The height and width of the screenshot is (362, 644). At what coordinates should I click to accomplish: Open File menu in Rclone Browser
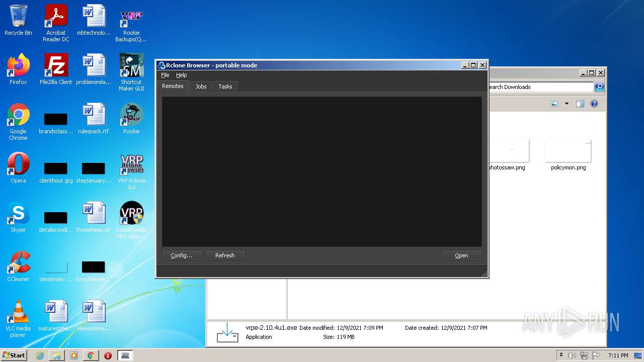165,75
